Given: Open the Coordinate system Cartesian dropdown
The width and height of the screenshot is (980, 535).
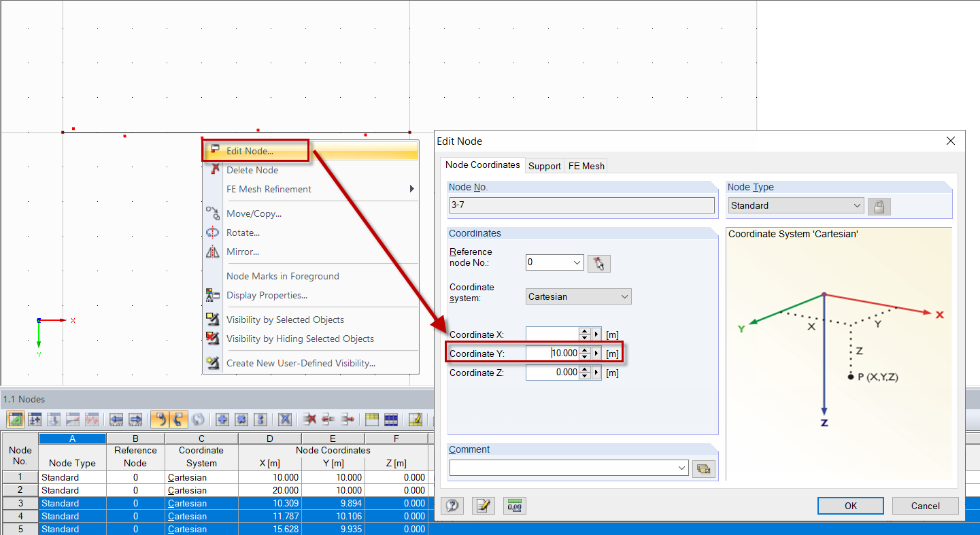Looking at the screenshot, I should point(579,296).
